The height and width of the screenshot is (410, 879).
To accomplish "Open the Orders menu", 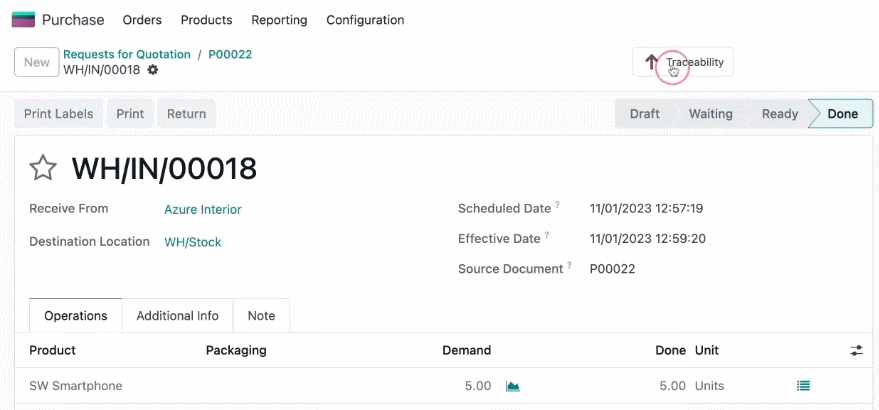I will tap(142, 20).
